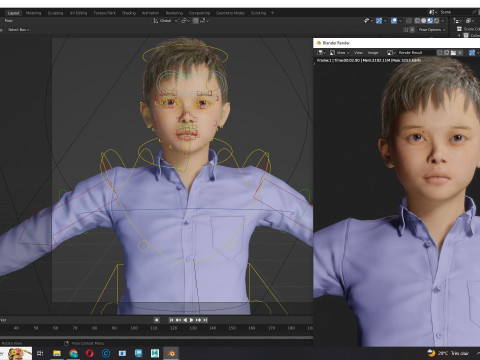The height and width of the screenshot is (360, 480).
Task: Play animation in reverse
Action: tap(185, 320)
